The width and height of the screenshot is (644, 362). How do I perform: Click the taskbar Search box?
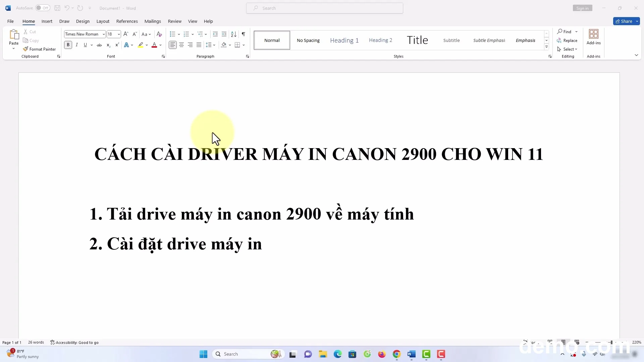coord(248,354)
